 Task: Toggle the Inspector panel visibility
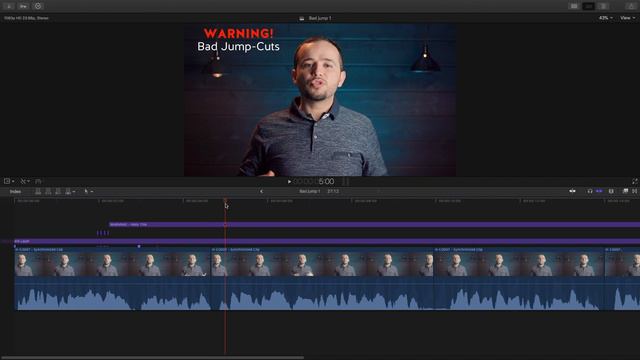pos(603,6)
